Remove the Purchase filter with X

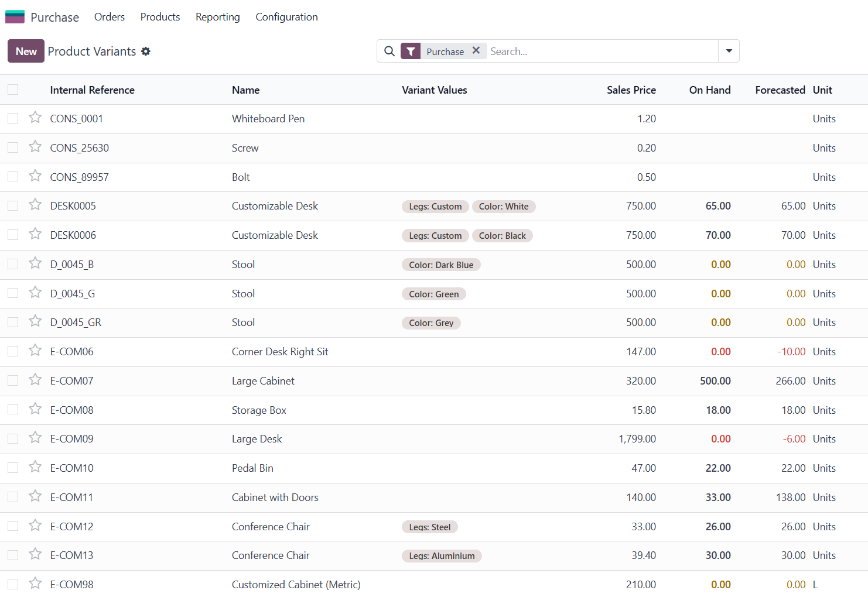[476, 51]
